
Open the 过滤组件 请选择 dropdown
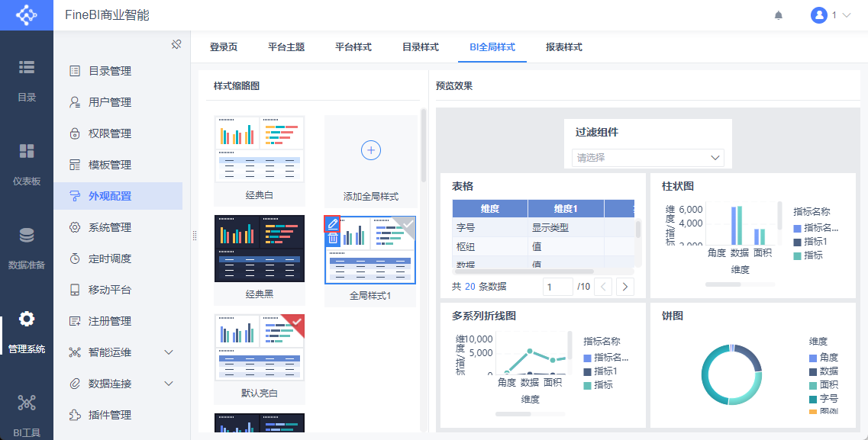pyautogui.click(x=647, y=158)
